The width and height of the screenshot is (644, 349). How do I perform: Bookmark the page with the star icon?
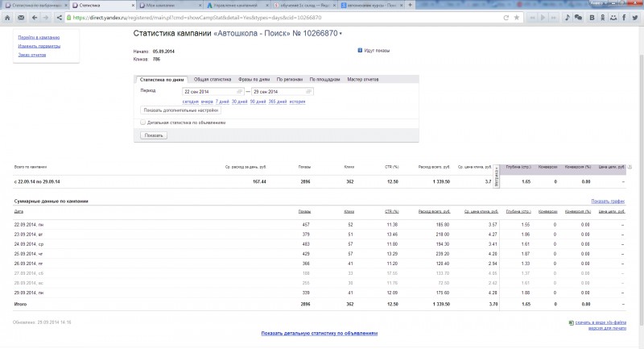pyautogui.click(x=517, y=18)
